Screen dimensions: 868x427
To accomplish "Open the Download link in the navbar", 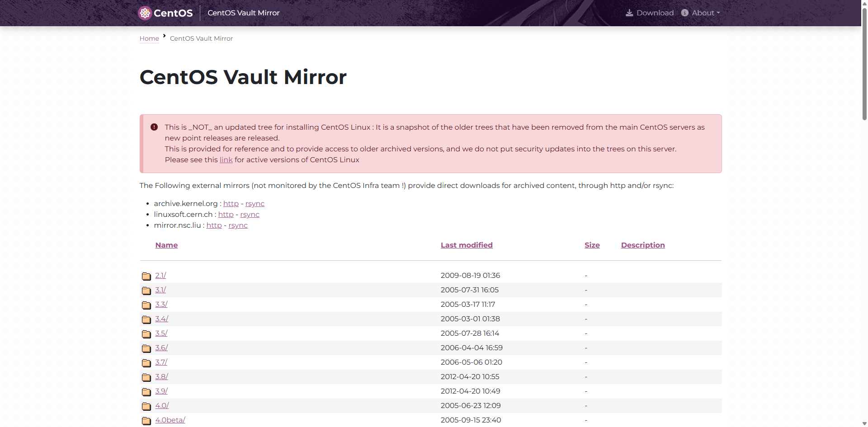I will point(650,13).
